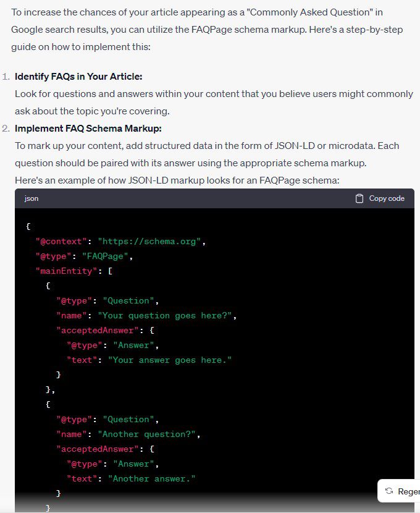420x513 pixels.
Task: Click "Your answer goes here." string
Action: (x=170, y=360)
